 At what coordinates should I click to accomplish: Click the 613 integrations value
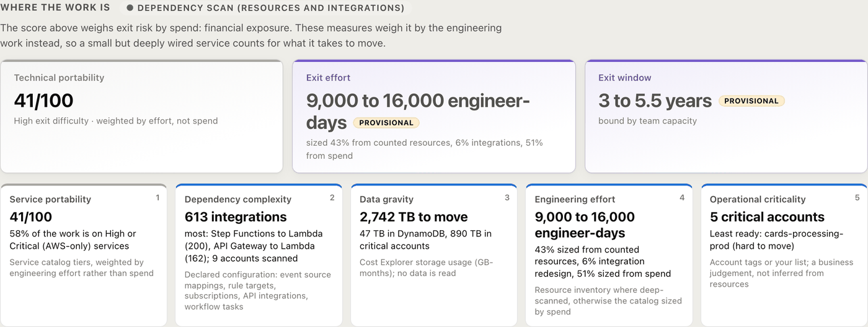pos(236,217)
